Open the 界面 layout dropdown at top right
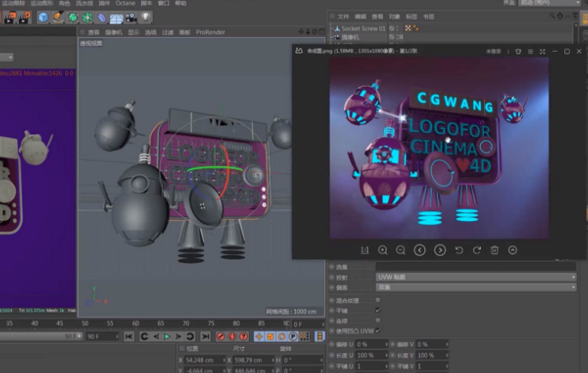Image resolution: width=588 pixels, height=373 pixels. (551, 3)
